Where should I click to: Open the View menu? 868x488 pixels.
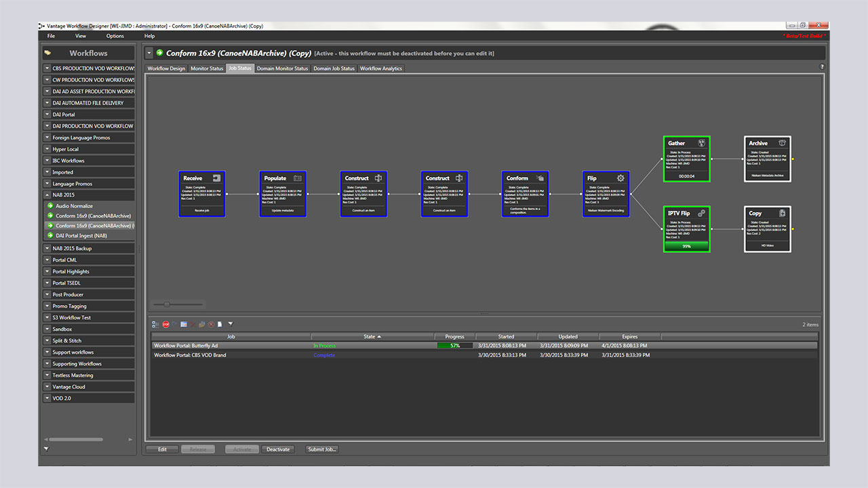(81, 36)
